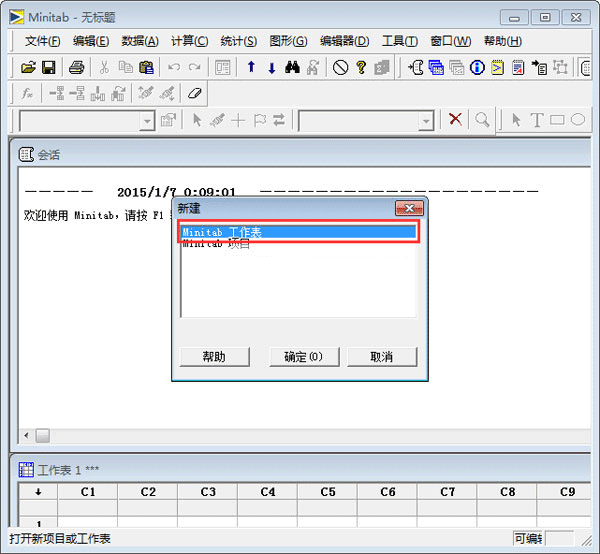This screenshot has width=600, height=554.
Task: Click the session date line 2015/1/7
Action: coord(176,192)
